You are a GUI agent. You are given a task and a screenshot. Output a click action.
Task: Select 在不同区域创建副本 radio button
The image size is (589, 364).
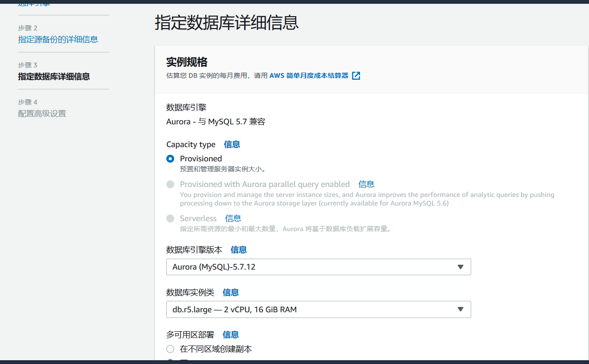[x=170, y=349]
